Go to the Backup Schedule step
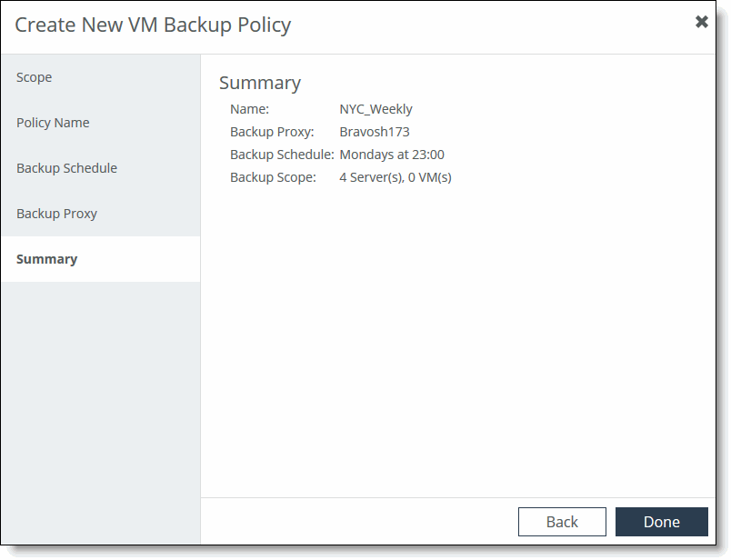This screenshot has height=560, width=731. point(66,168)
